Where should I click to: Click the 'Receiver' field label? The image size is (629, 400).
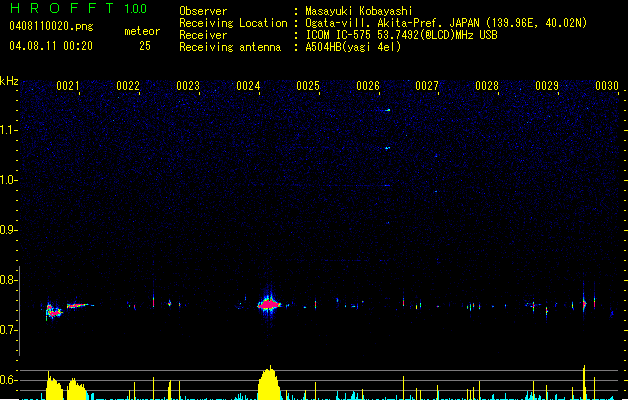pos(203,35)
